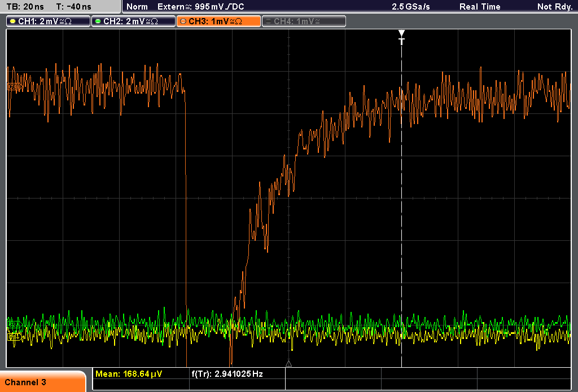This screenshot has height=392, width=578.
Task: Select the CH1 2 mV channel tab
Action: [49, 21]
